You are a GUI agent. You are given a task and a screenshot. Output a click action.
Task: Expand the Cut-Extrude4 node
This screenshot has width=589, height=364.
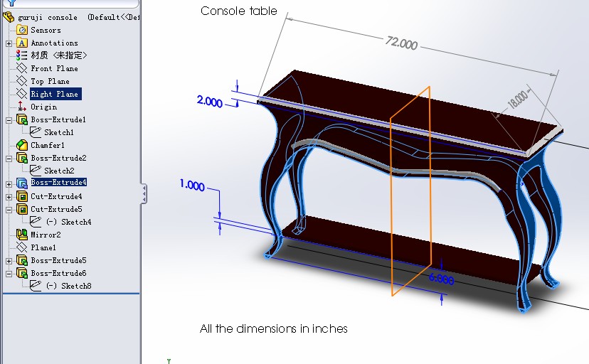[9, 197]
